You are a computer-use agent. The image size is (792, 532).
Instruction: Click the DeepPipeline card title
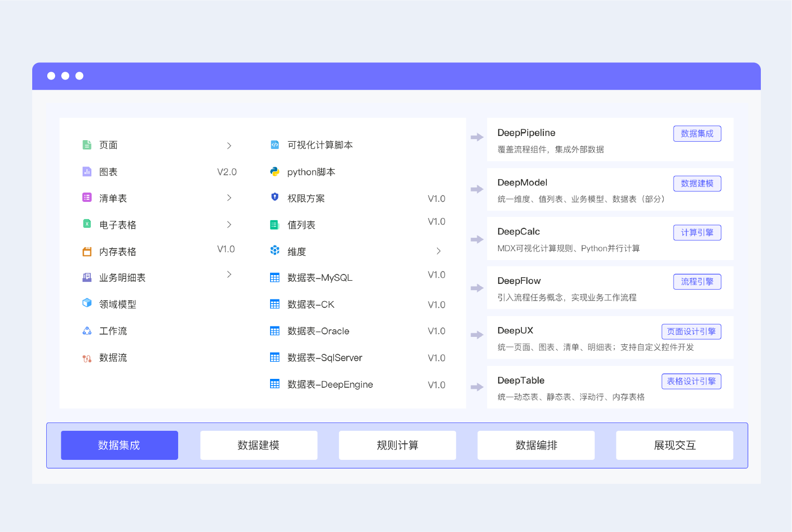[526, 133]
